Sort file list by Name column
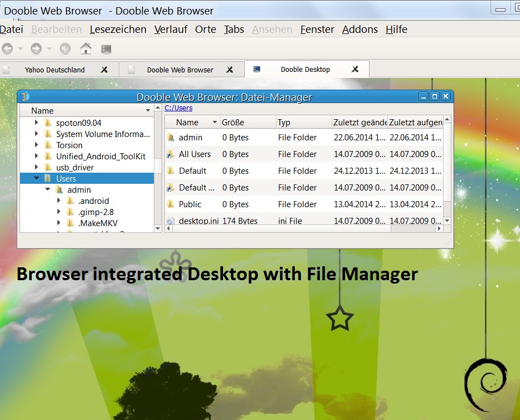The width and height of the screenshot is (520, 420). click(192, 123)
